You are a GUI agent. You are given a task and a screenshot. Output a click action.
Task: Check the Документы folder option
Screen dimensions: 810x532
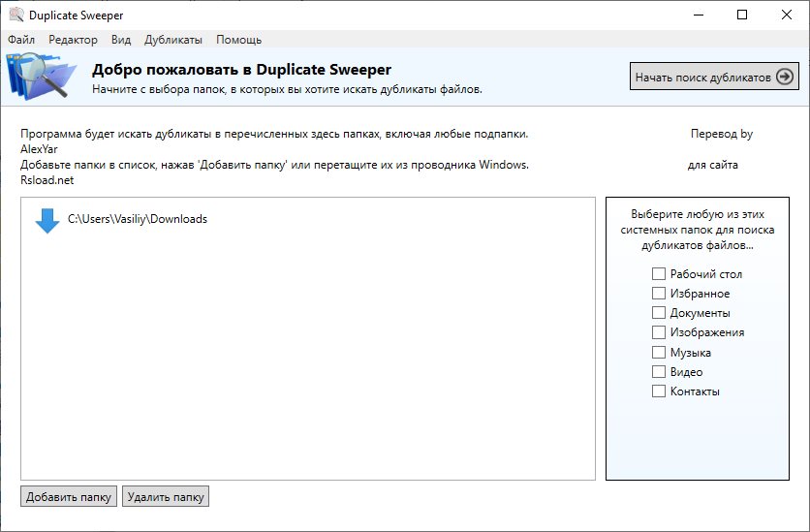(x=659, y=313)
